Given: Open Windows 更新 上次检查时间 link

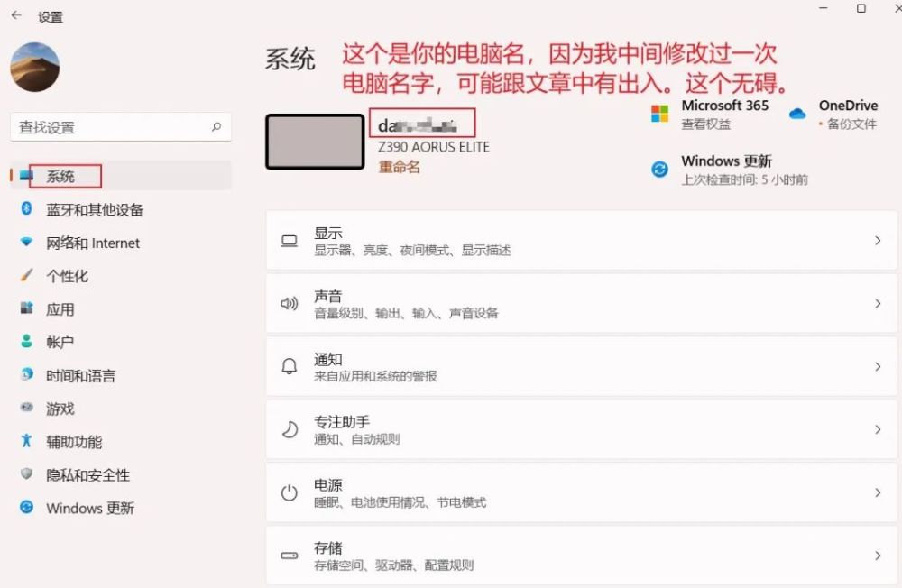Looking at the screenshot, I should (744, 179).
